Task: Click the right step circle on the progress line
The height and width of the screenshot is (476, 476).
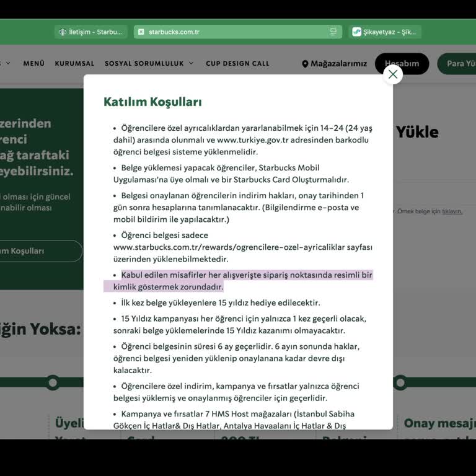Action: [x=400, y=382]
